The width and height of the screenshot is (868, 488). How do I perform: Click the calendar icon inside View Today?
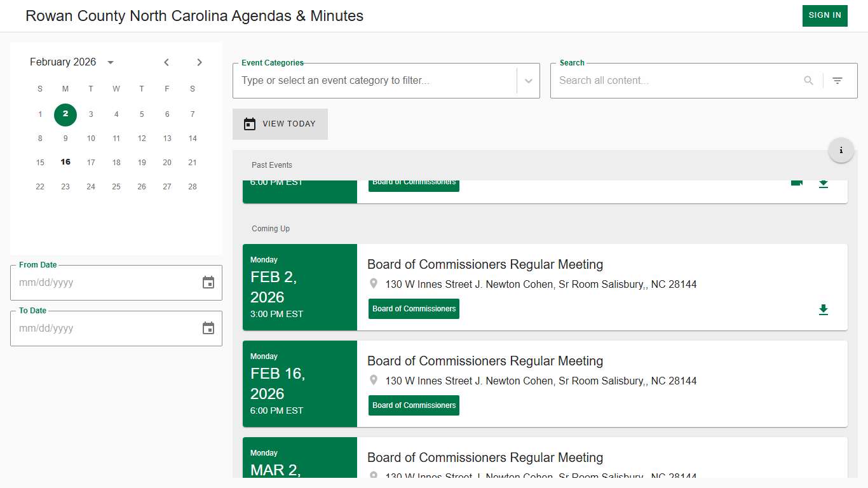point(250,124)
